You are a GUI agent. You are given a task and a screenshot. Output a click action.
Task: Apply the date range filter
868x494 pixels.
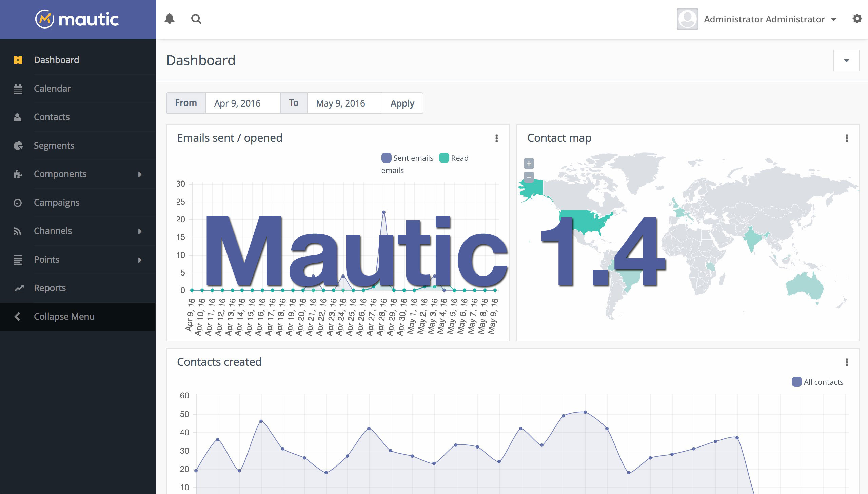(x=402, y=103)
